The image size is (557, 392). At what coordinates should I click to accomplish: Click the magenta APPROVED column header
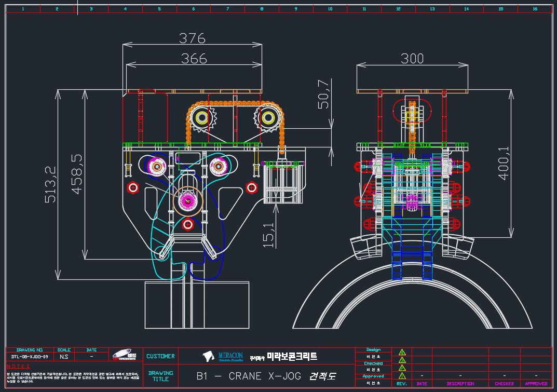pyautogui.click(x=536, y=384)
